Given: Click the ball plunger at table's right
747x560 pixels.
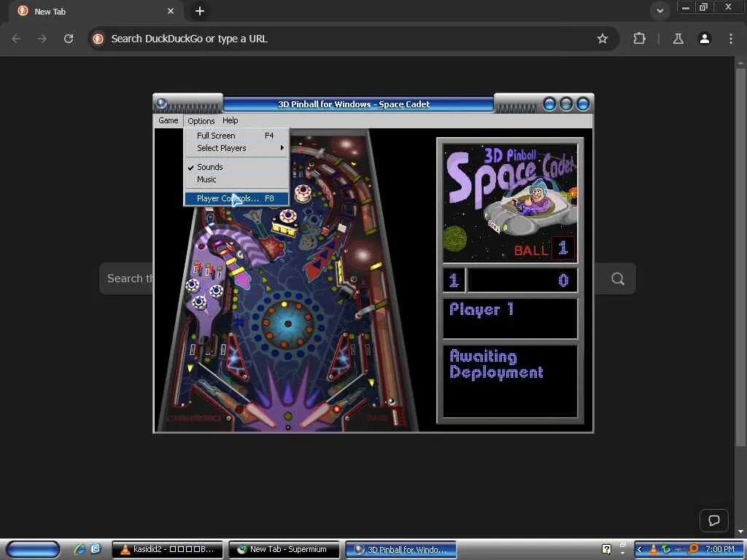Looking at the screenshot, I should coord(395,417).
